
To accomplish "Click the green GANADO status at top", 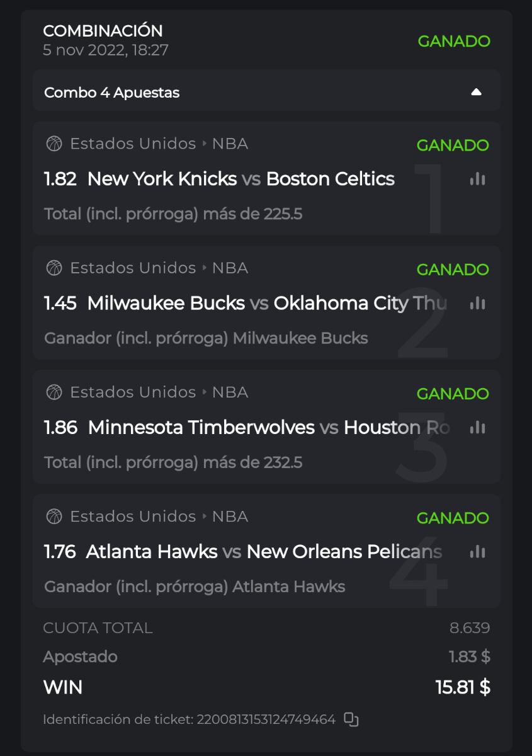I will (x=453, y=42).
